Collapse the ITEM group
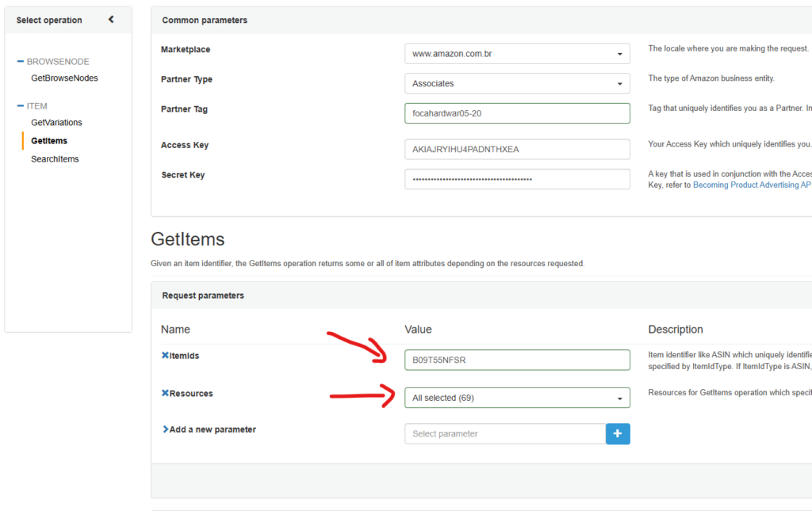Screen dimensions: 812x511 pyautogui.click(x=20, y=106)
